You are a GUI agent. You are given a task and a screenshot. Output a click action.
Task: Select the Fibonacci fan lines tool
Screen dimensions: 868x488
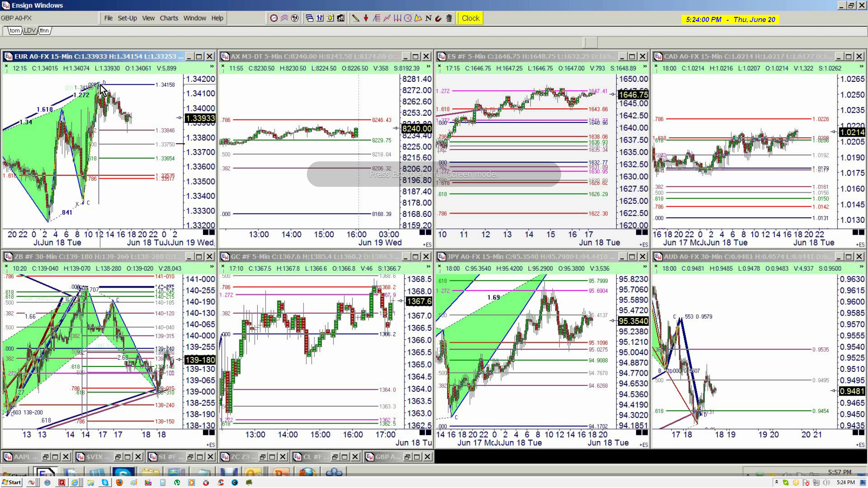pyautogui.click(x=376, y=18)
